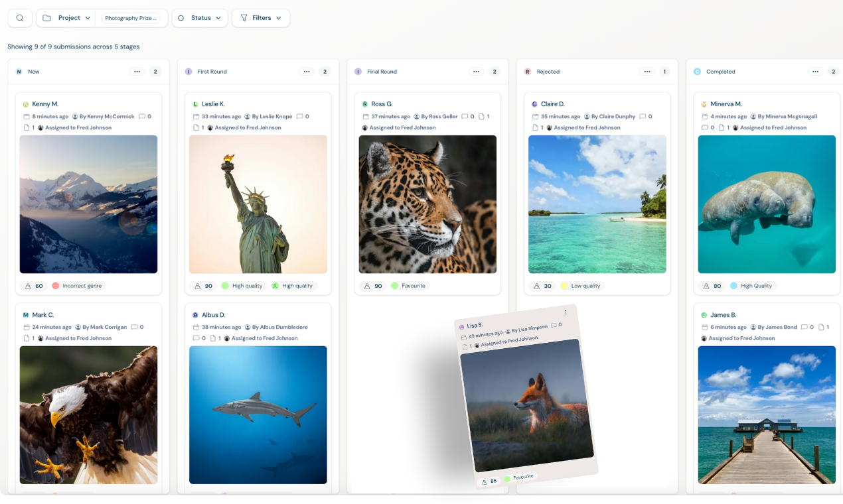Open the New column three-dot menu
This screenshot has height=504, width=843.
[137, 72]
